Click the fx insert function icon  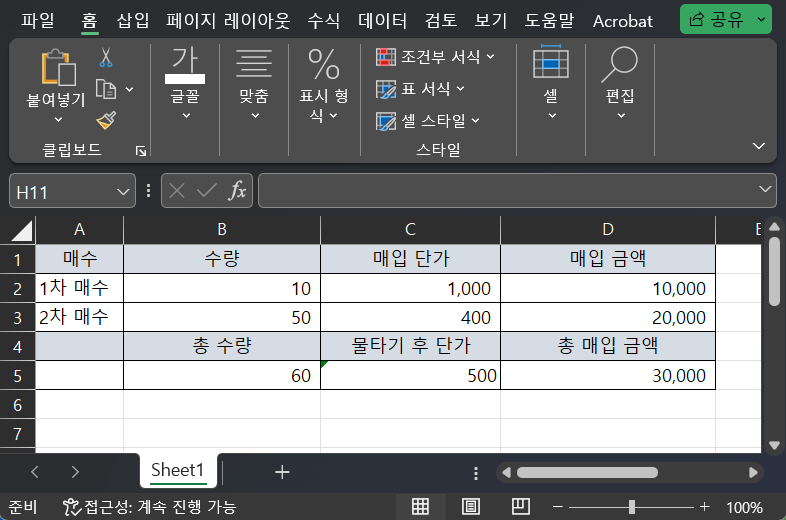point(238,191)
